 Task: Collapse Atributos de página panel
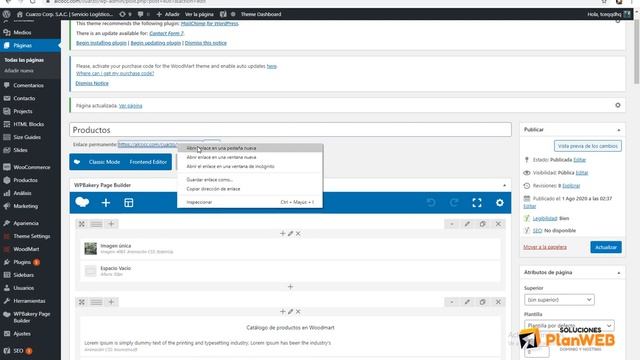pyautogui.click(x=619, y=272)
